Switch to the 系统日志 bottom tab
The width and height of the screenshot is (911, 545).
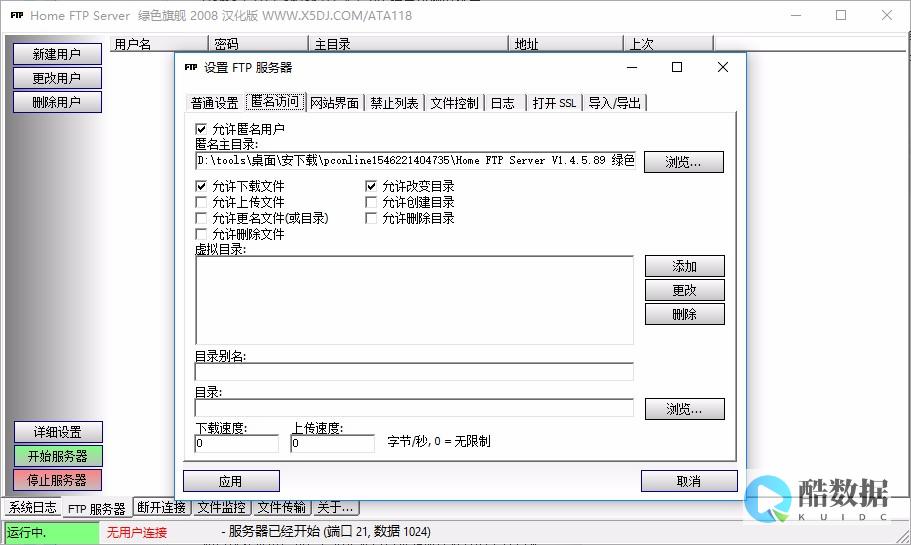[33, 507]
